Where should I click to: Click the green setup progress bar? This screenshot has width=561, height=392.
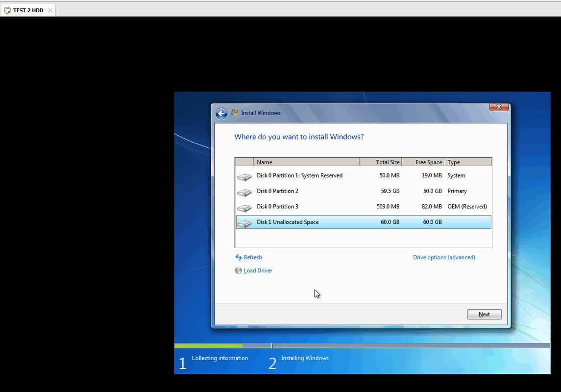[x=208, y=345]
